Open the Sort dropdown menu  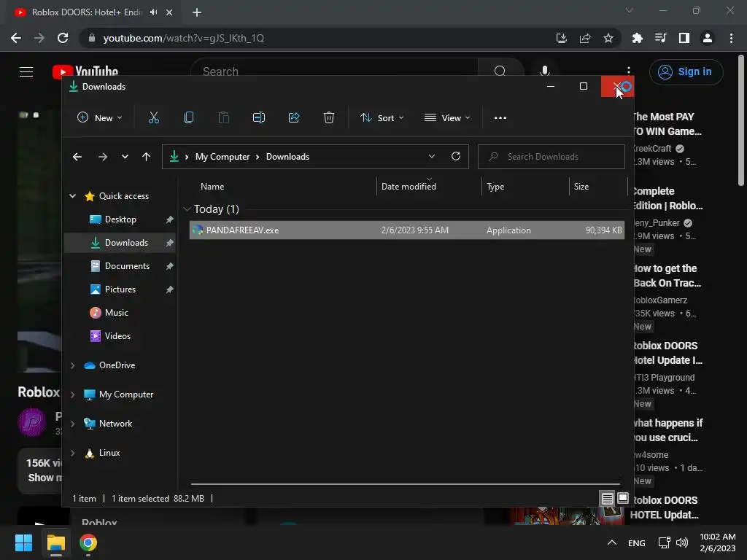coord(382,117)
